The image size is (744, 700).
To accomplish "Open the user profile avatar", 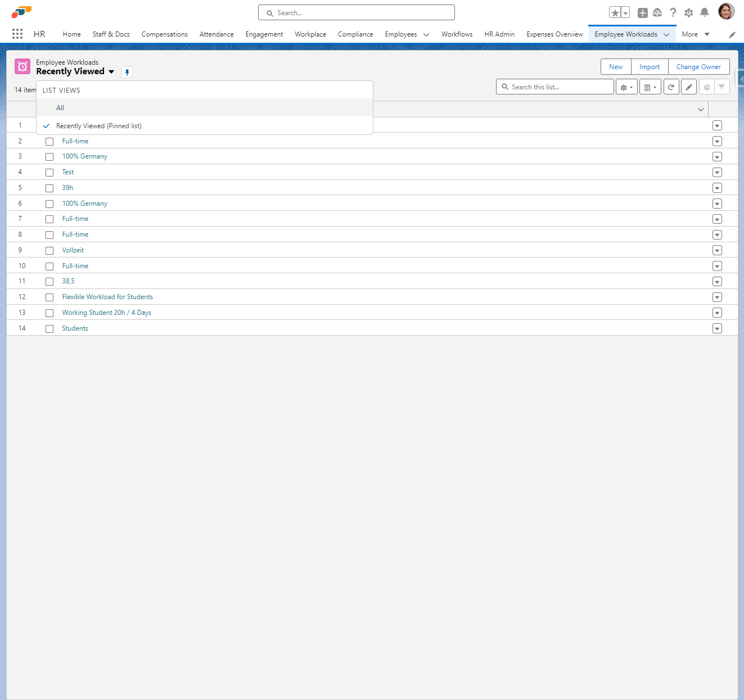I will point(726,12).
